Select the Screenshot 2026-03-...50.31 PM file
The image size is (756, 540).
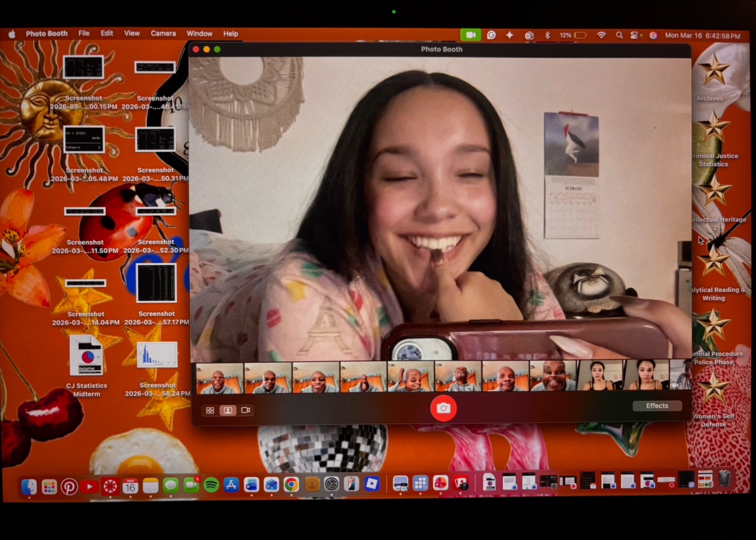(x=156, y=154)
